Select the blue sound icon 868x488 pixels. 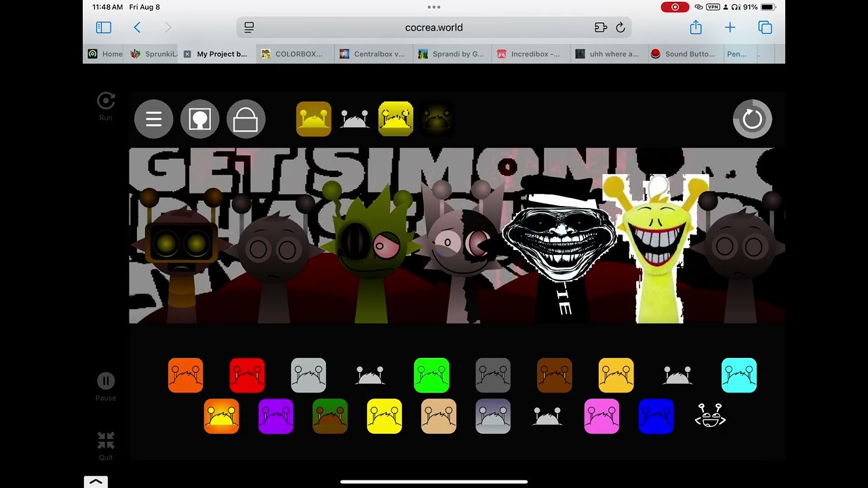pos(656,416)
